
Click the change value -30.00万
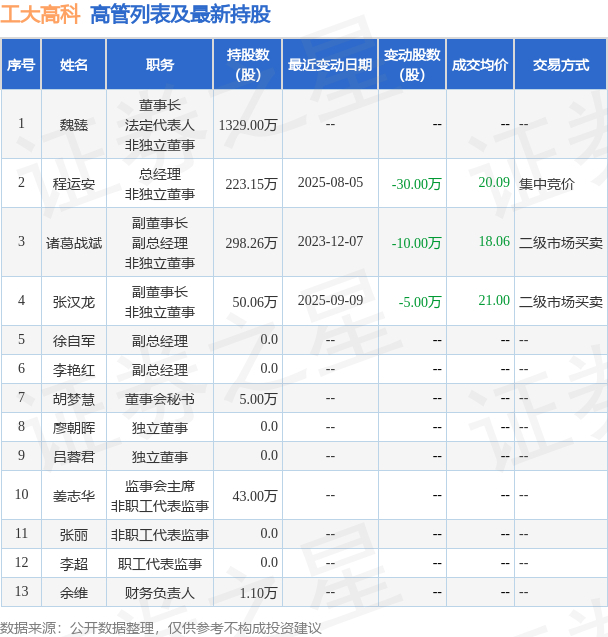[416, 184]
